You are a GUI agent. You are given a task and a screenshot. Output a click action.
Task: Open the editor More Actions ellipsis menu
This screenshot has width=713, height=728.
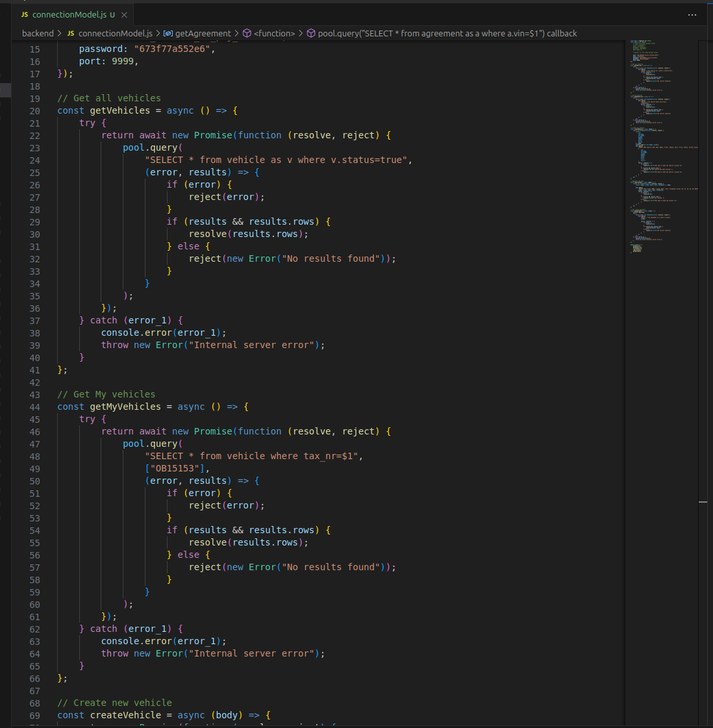[x=692, y=14]
